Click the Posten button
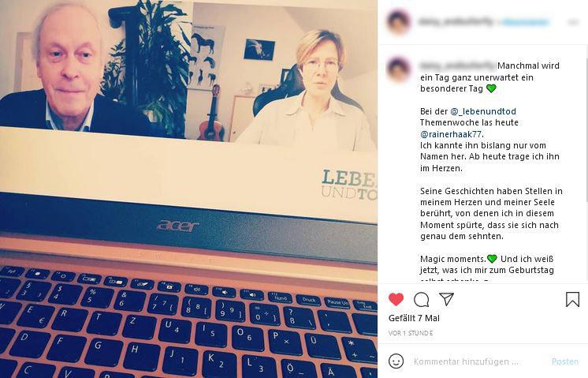 (x=565, y=361)
